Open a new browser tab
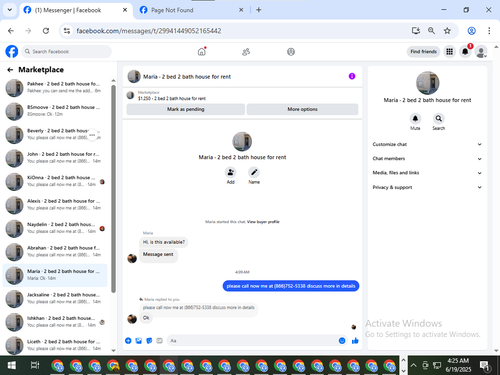500x375 pixels. pos(259,10)
